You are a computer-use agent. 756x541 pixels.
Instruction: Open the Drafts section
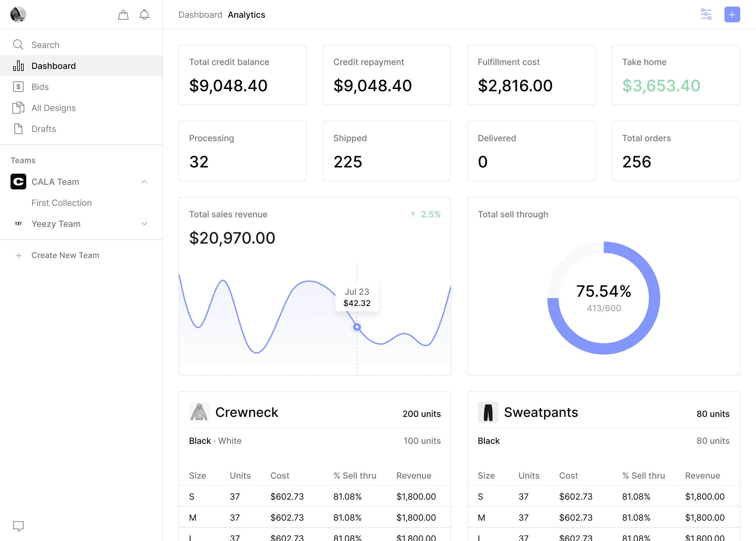tap(44, 129)
